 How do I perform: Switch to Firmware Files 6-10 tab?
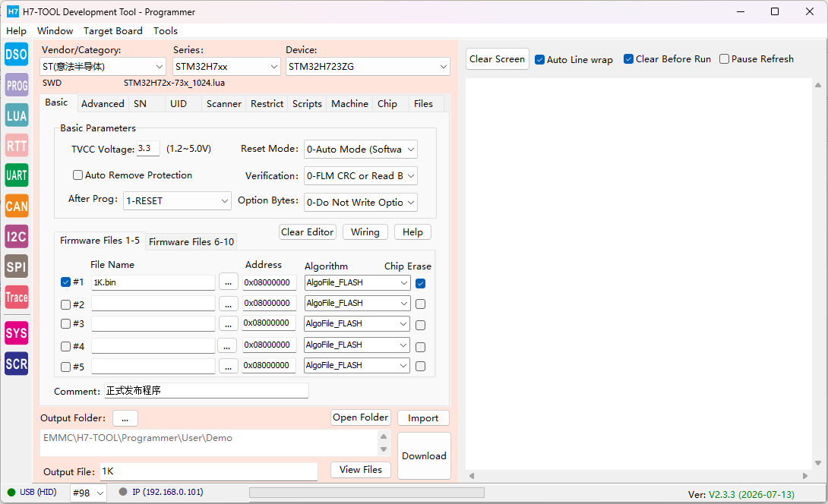click(191, 241)
